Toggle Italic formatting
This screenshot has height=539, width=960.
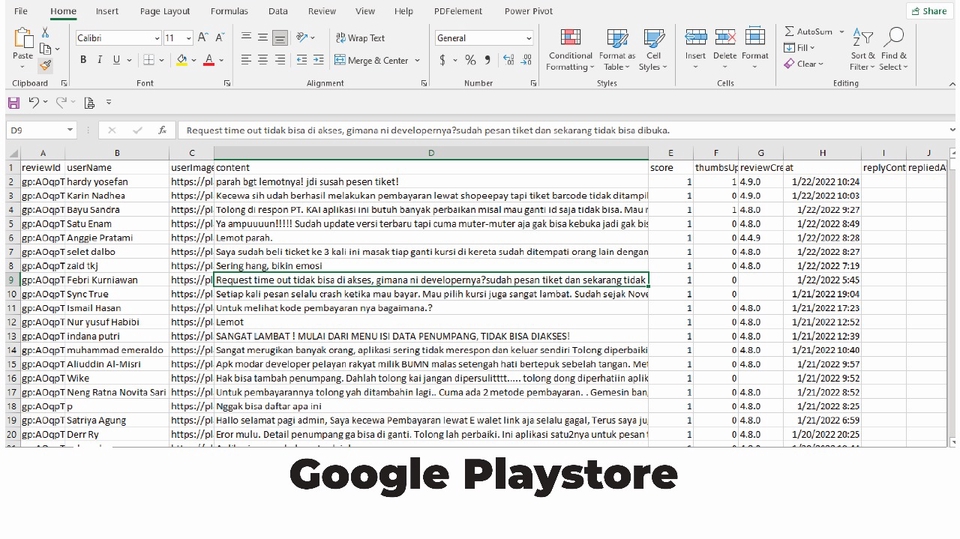99,60
